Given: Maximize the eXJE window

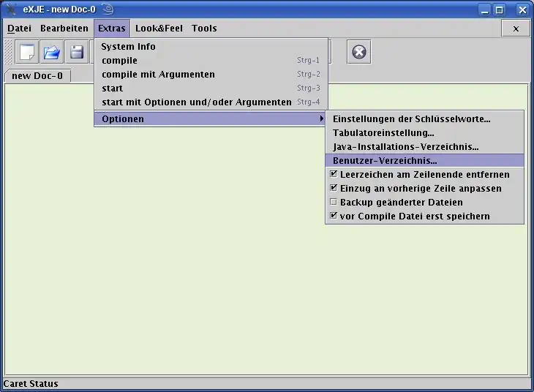Looking at the screenshot, I should coord(500,10).
